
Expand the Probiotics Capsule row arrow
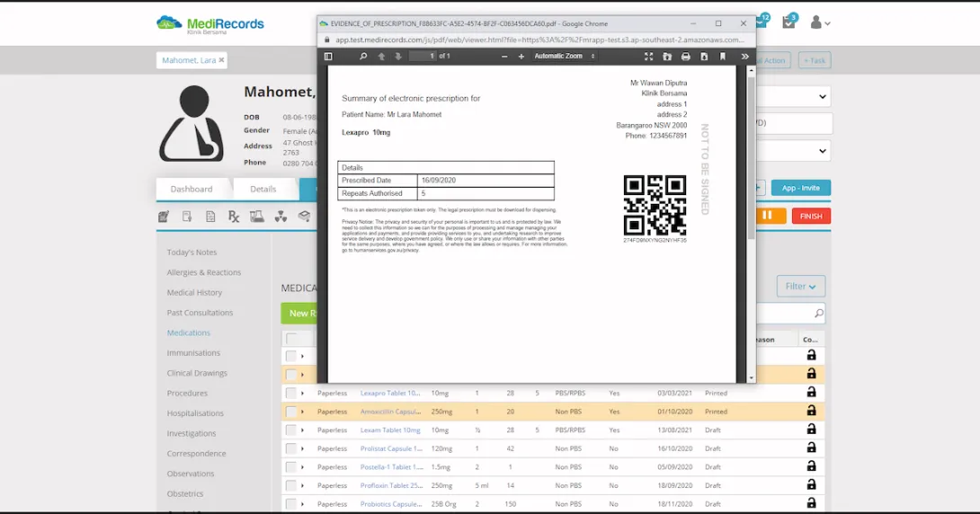click(x=302, y=504)
